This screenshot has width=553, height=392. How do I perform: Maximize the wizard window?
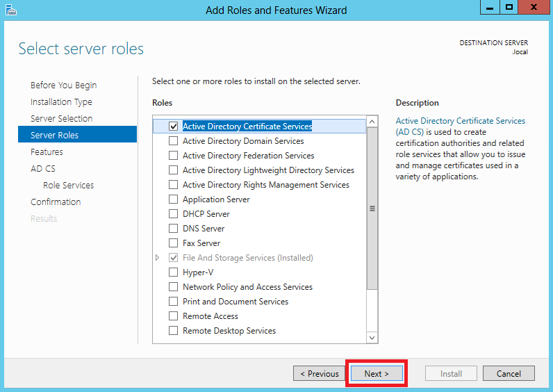[509, 8]
